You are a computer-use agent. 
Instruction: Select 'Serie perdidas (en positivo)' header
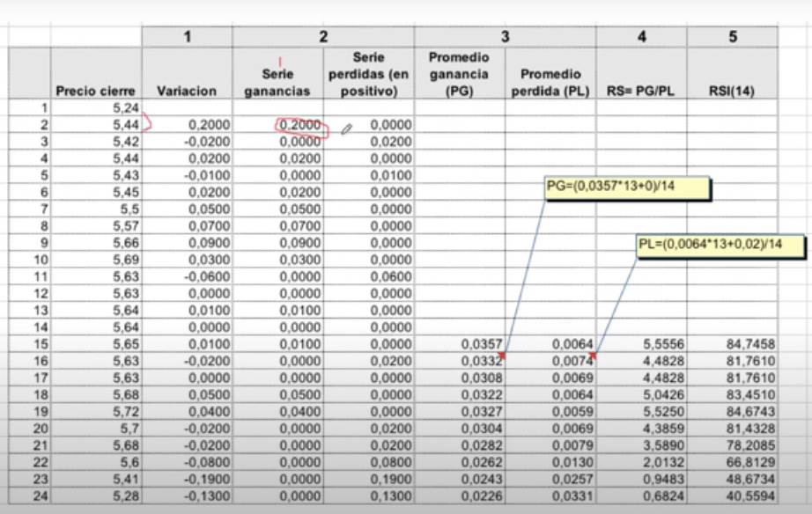pos(369,74)
